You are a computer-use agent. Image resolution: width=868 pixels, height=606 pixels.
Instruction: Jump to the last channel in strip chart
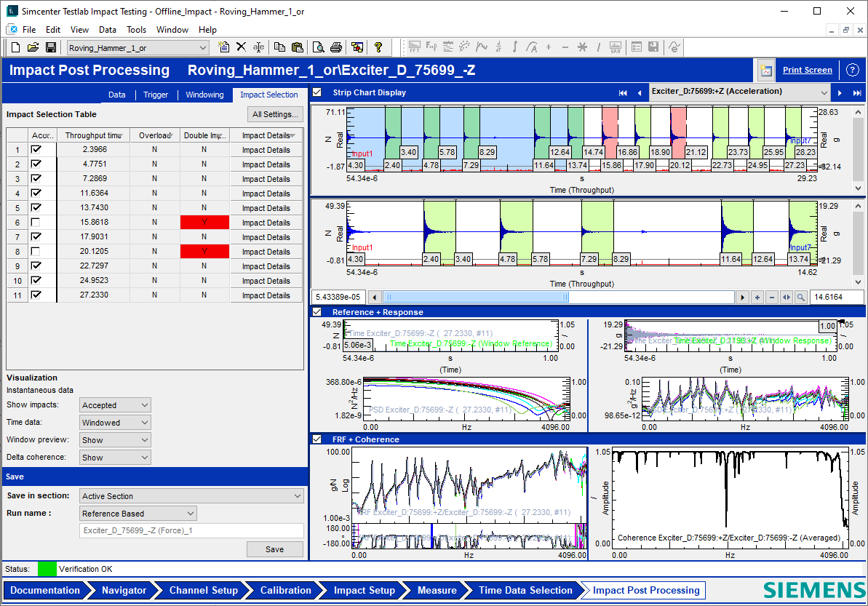pos(856,92)
